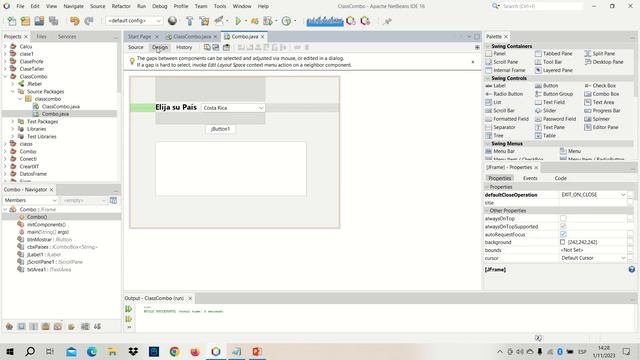Open the Members dropdown in Navigator
Image resolution: width=640 pixels, height=360 pixels.
(x=30, y=200)
